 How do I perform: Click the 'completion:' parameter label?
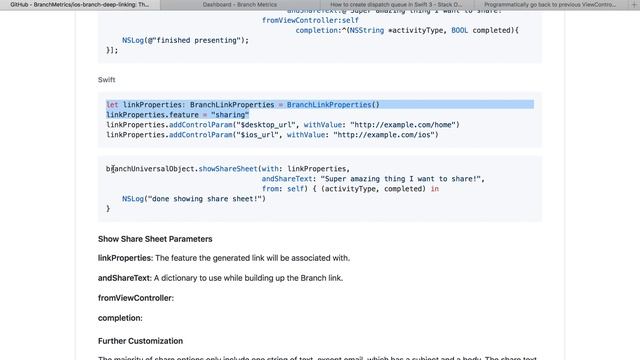pos(120,318)
